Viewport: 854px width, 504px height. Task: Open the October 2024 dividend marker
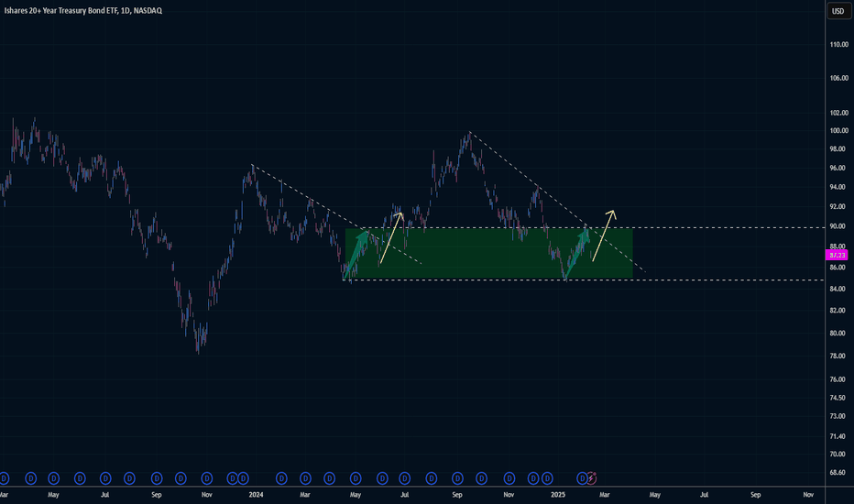(481, 478)
